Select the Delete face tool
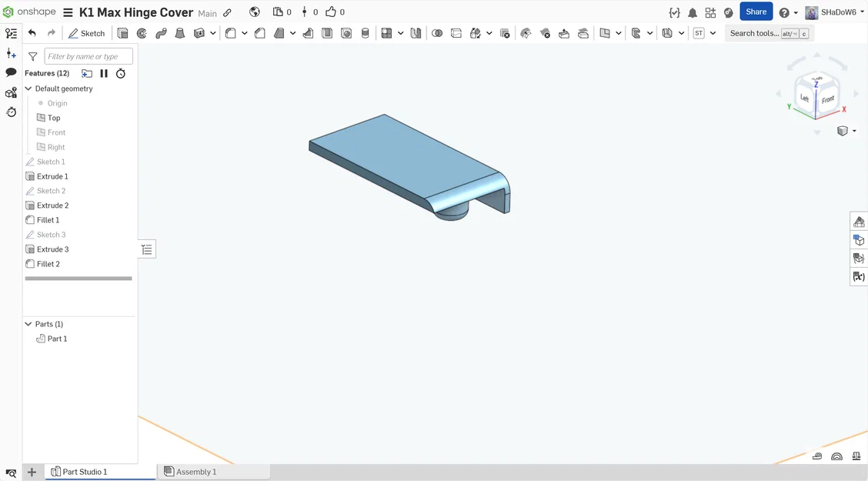 coord(546,33)
